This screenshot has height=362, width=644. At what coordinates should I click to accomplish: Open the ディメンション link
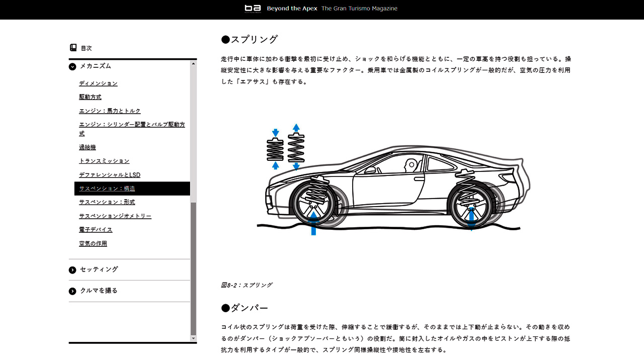98,83
